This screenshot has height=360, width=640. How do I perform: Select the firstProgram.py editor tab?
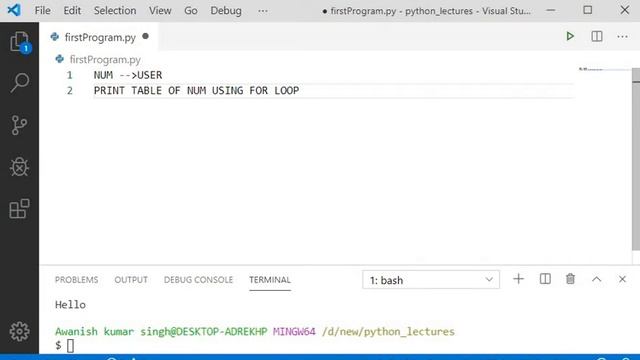click(98, 37)
